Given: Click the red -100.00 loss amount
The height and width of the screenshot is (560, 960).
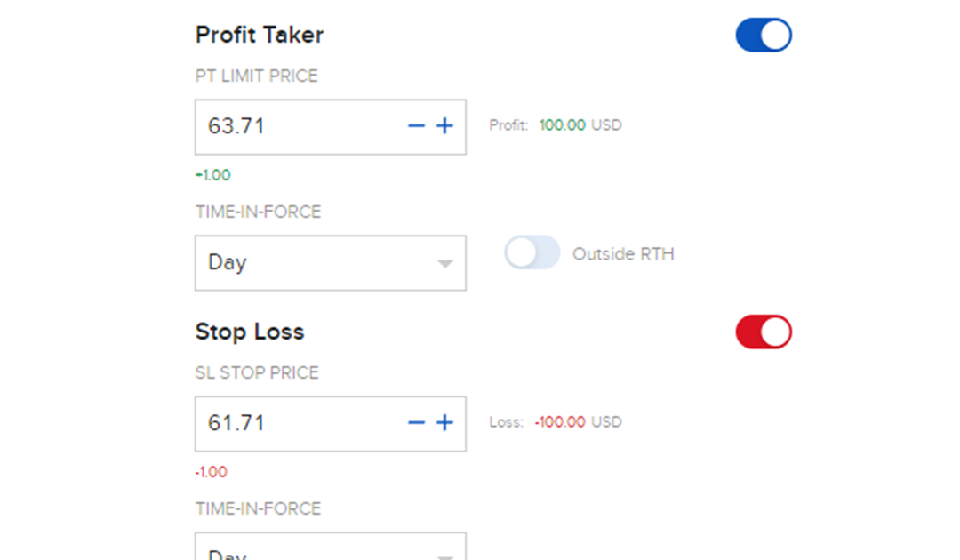Looking at the screenshot, I should 560,422.
